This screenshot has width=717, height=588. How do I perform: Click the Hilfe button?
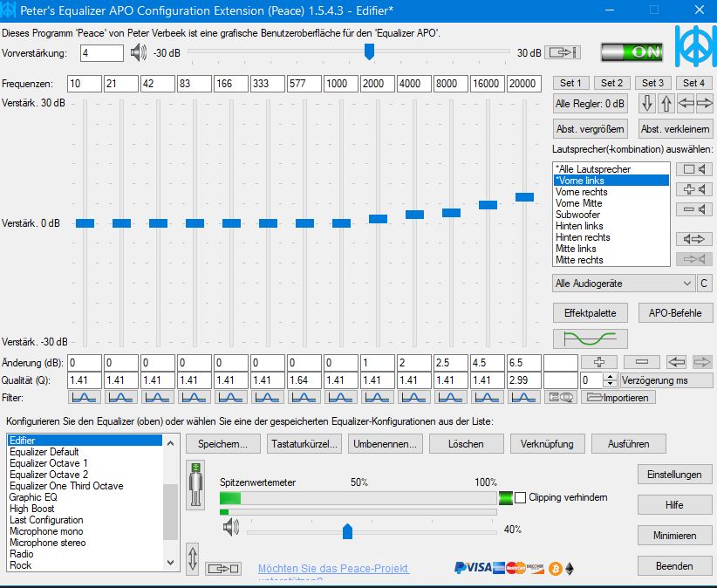pos(674,505)
